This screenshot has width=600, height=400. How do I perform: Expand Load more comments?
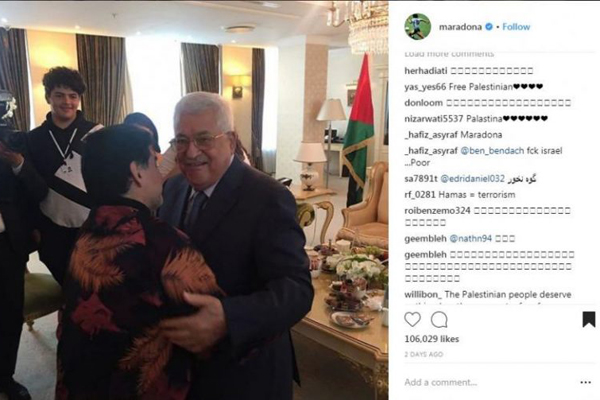point(449,54)
